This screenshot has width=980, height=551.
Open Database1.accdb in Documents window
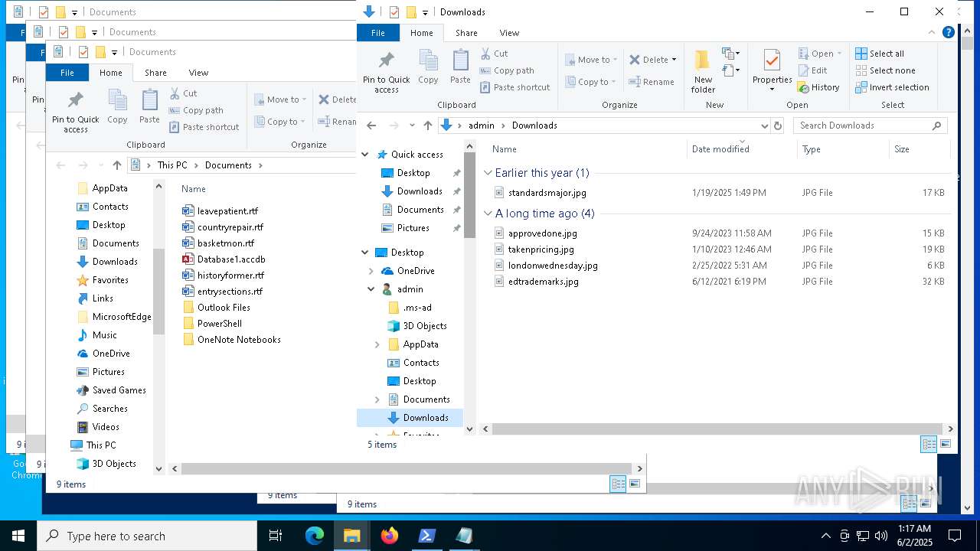pos(224,259)
